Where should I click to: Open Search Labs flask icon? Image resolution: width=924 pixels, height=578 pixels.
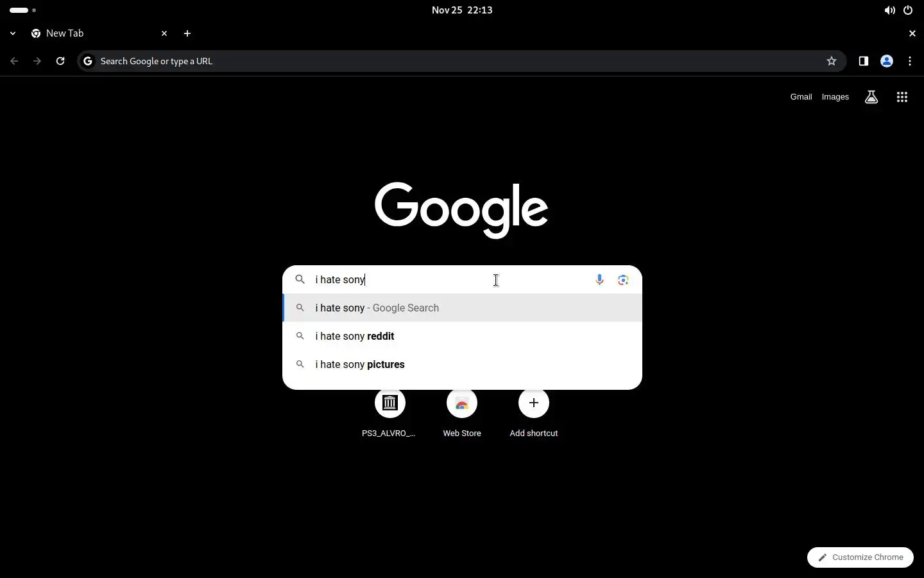[871, 97]
